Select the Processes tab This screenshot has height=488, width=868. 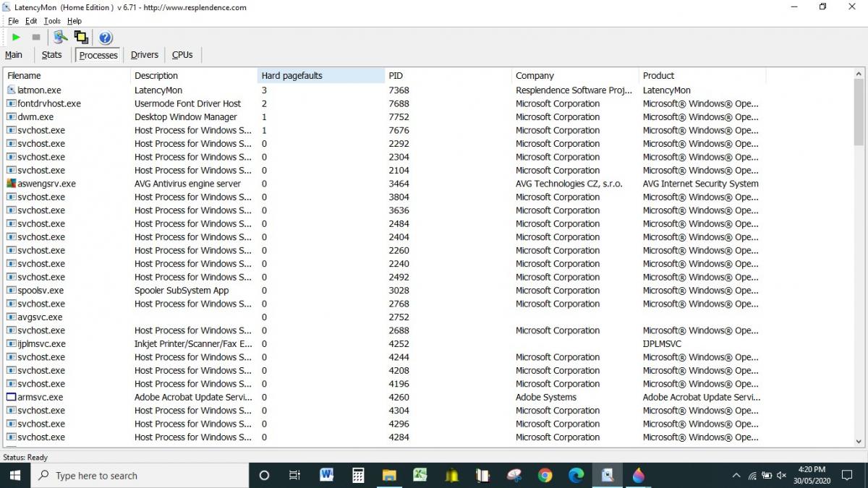pyautogui.click(x=98, y=55)
